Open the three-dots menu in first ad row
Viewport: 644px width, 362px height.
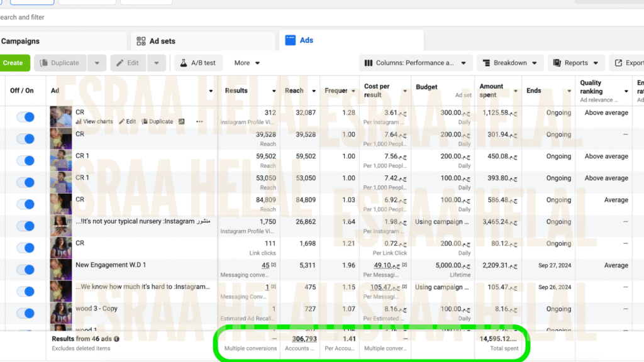[200, 122]
